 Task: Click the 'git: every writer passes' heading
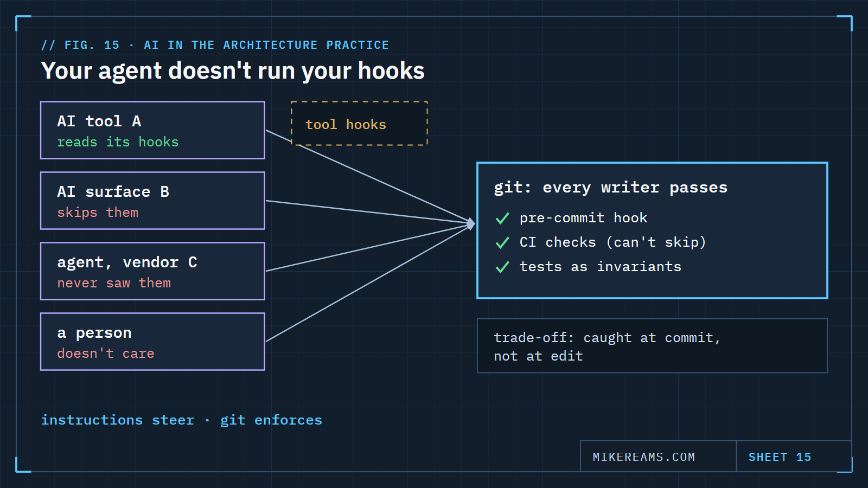[610, 188]
